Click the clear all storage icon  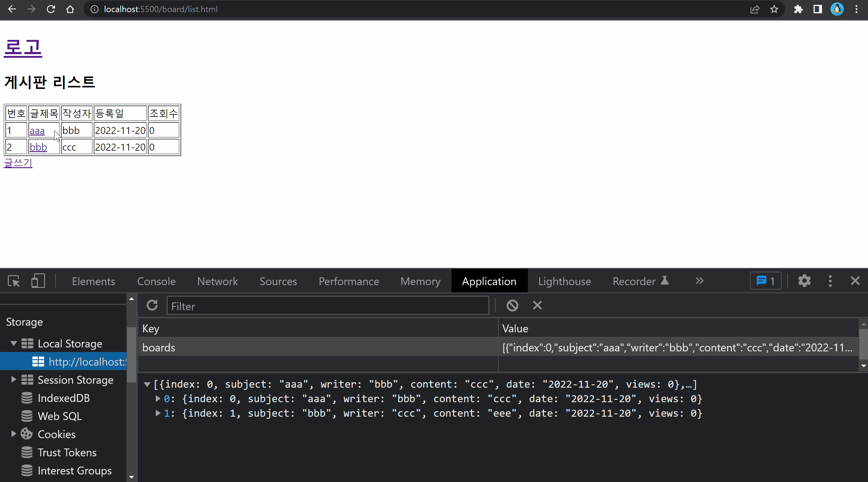pos(512,305)
